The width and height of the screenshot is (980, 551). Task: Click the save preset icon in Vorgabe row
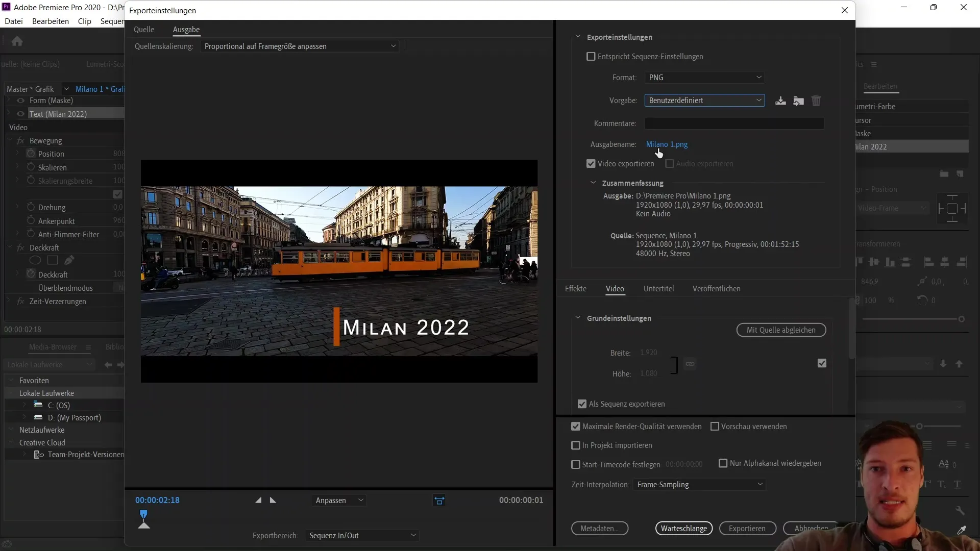[780, 100]
